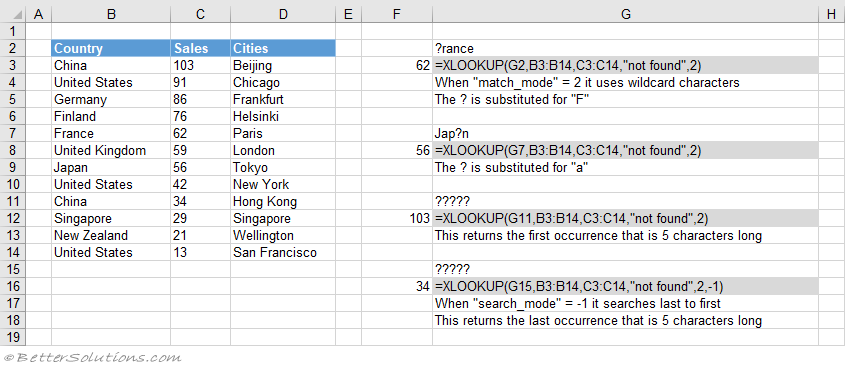Screen dimensions: 845x368
Task: Click the XLOOKUP formula in G3
Action: coord(625,66)
